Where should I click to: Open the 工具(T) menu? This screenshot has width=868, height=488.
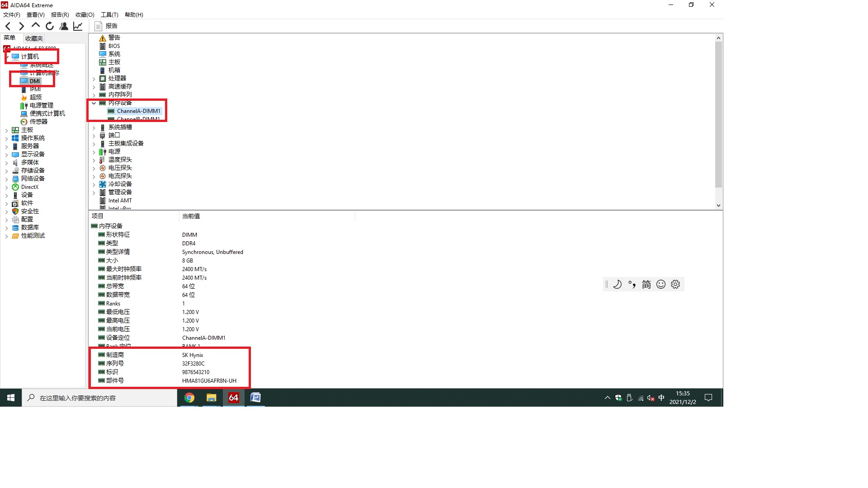pos(109,14)
